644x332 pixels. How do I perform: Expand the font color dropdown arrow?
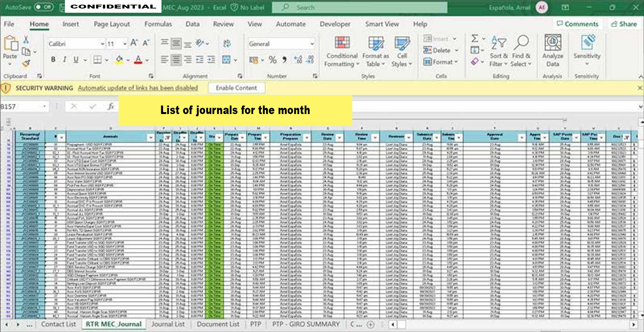click(x=147, y=60)
